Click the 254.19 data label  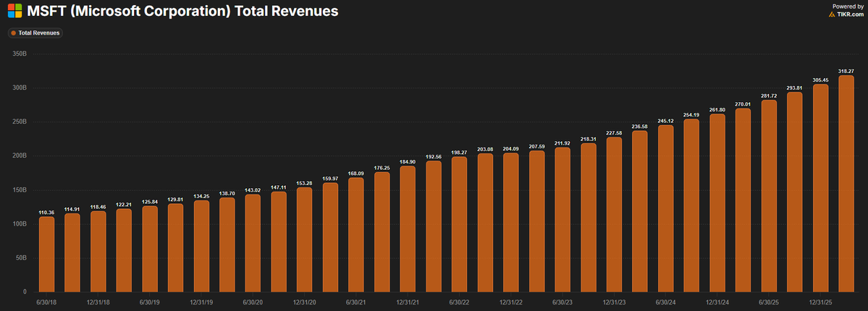[x=691, y=115]
